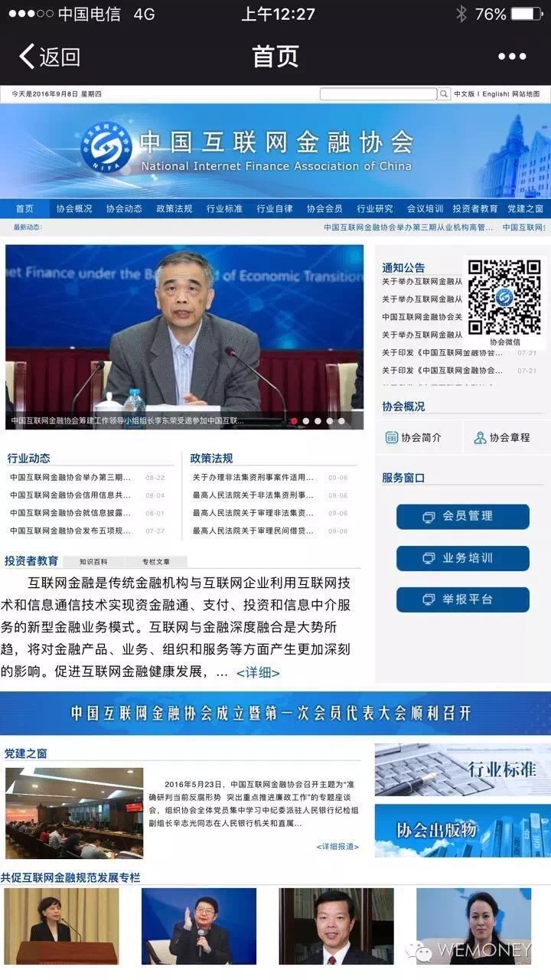Screen dimensions: 551x980
Task: Tap the battery status icon
Action: (x=527, y=14)
